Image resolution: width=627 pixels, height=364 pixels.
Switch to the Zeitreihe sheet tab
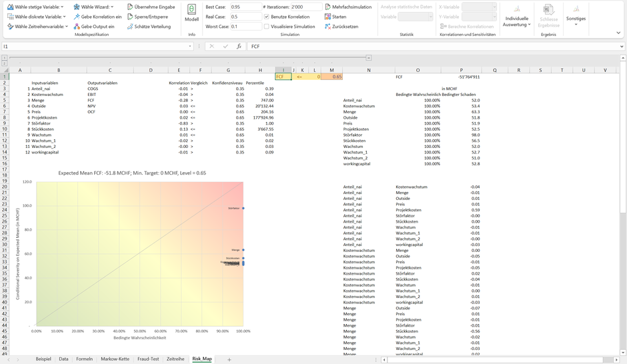coord(175,359)
